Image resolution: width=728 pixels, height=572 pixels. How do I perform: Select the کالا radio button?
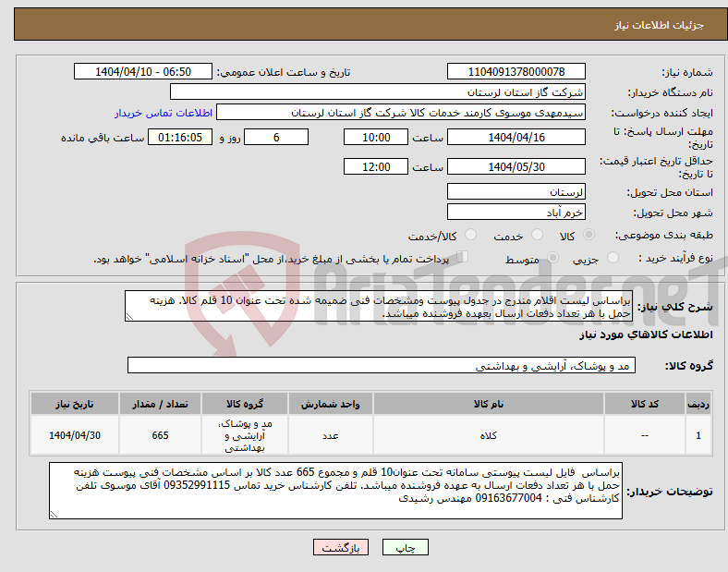tap(588, 235)
